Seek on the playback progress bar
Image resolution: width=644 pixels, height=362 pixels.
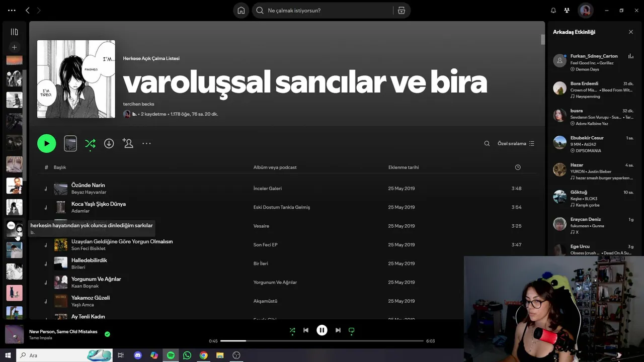pos(322,341)
